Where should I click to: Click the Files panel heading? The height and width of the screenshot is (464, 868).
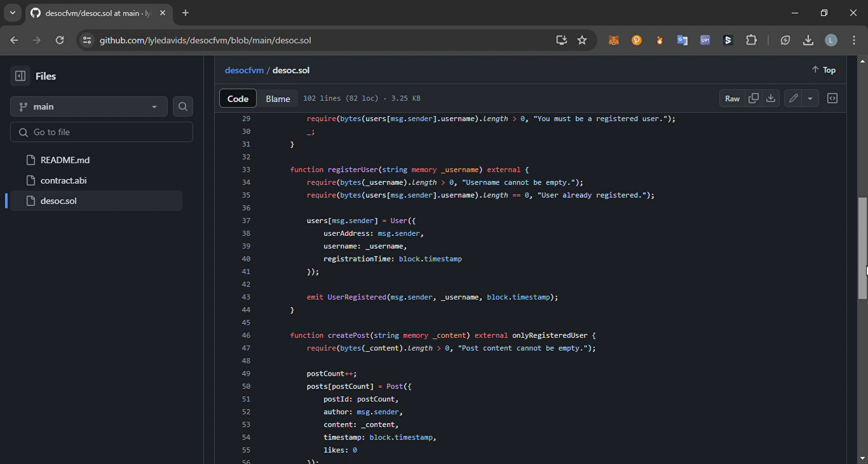(x=45, y=76)
